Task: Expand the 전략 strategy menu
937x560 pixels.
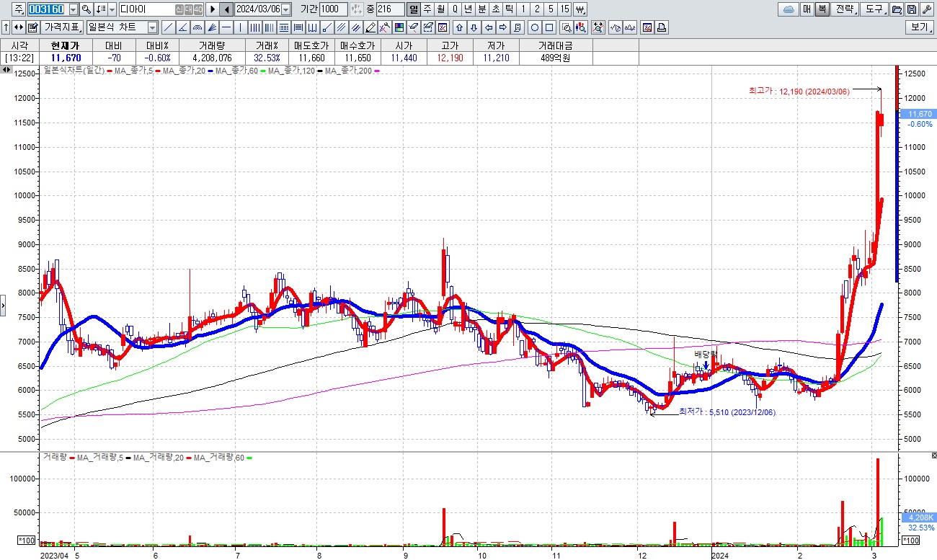Action: (845, 9)
